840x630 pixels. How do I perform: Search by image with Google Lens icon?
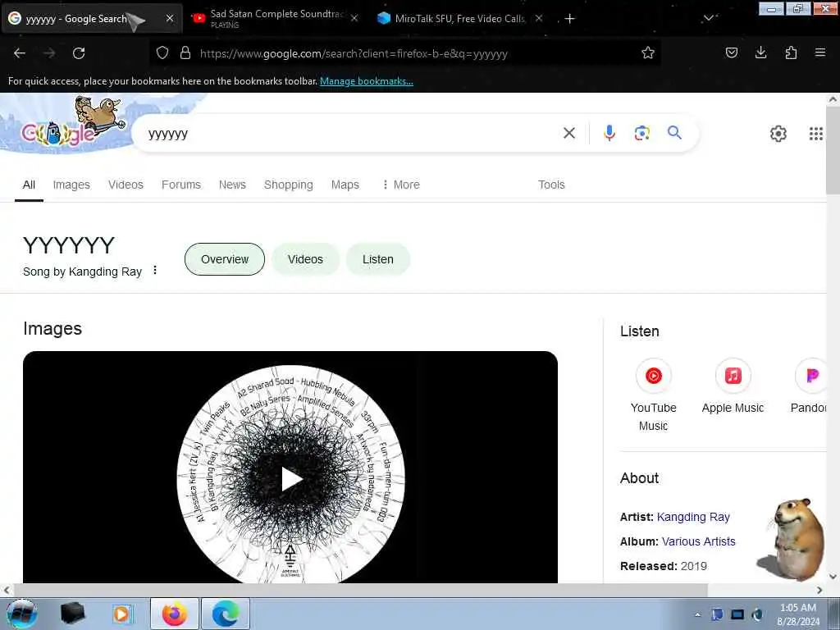pyautogui.click(x=641, y=133)
